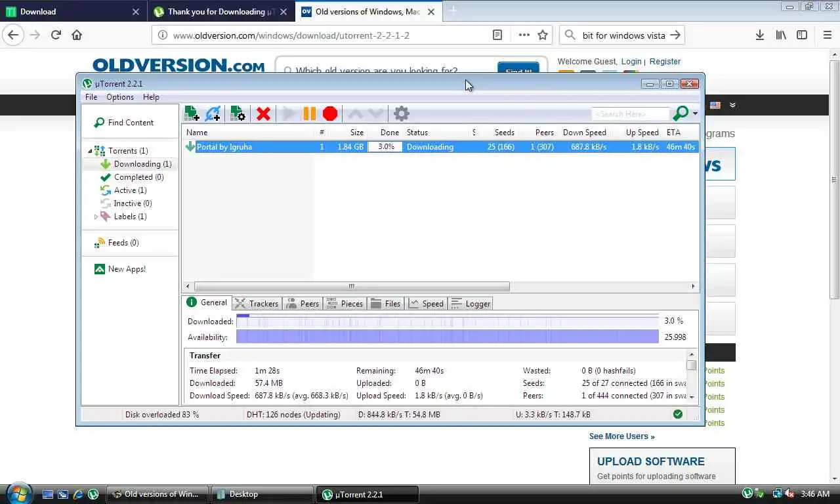Switch to the Trackers tab
The image size is (840, 504).
[x=257, y=303]
